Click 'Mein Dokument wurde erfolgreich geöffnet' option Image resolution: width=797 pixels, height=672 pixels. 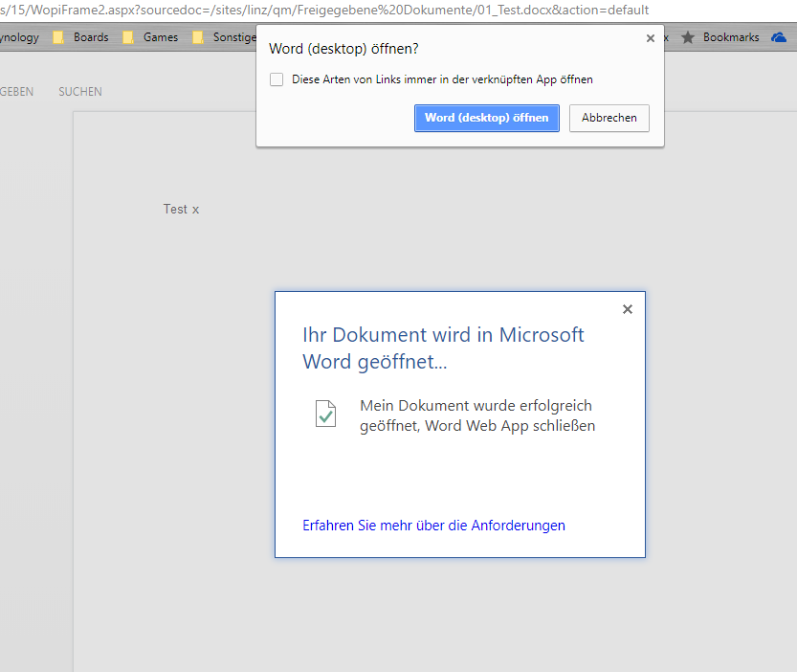(x=477, y=415)
